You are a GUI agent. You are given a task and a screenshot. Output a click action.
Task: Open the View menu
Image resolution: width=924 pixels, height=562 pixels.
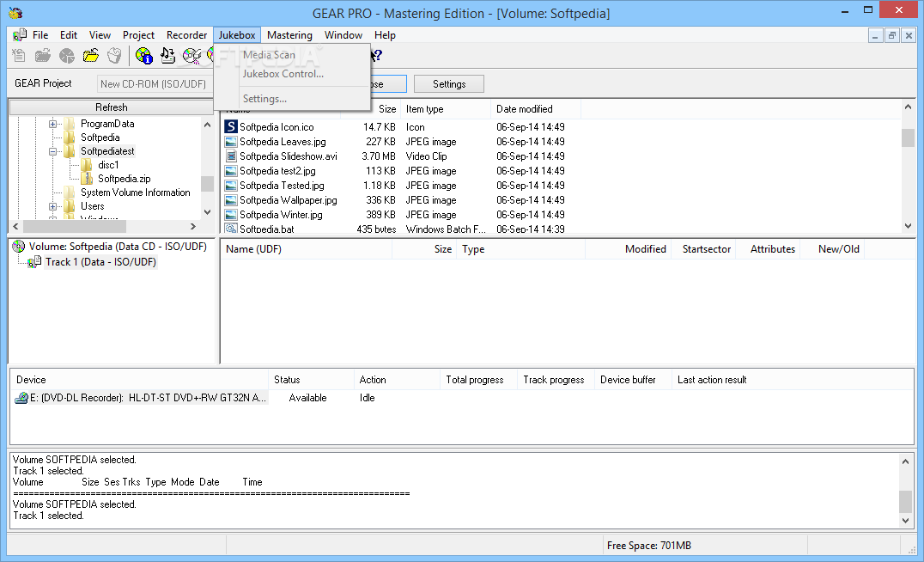coord(100,34)
